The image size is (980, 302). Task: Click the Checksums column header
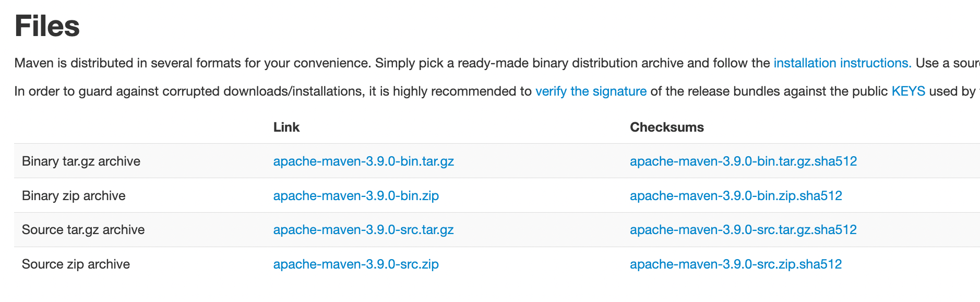click(x=666, y=127)
